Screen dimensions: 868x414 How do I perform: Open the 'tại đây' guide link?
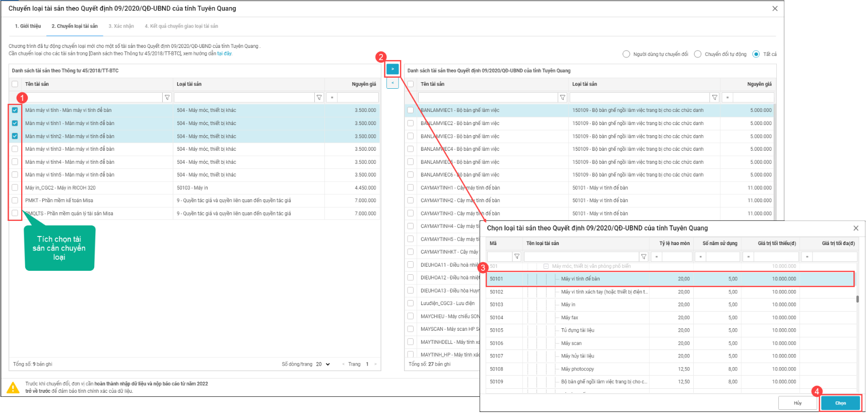(224, 53)
